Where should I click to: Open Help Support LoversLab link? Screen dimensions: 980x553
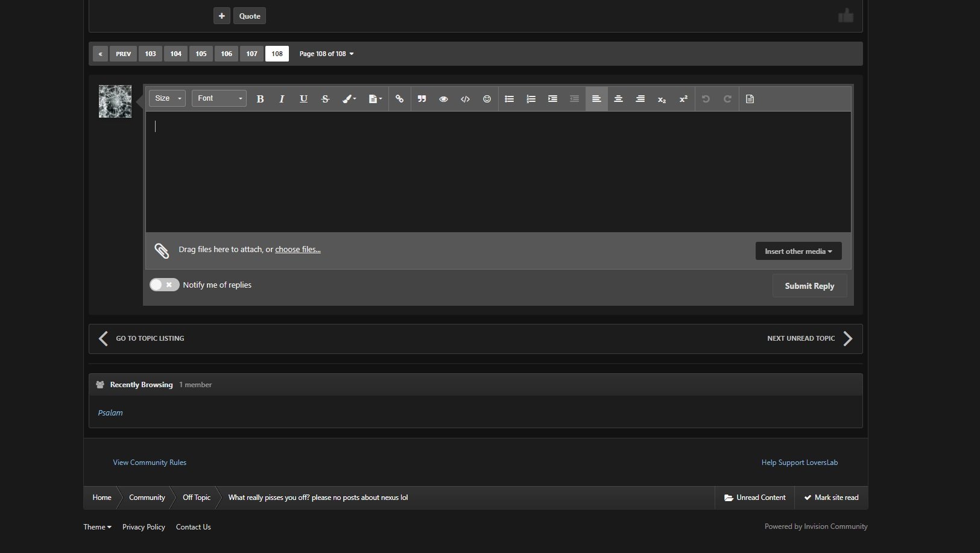[799, 463]
